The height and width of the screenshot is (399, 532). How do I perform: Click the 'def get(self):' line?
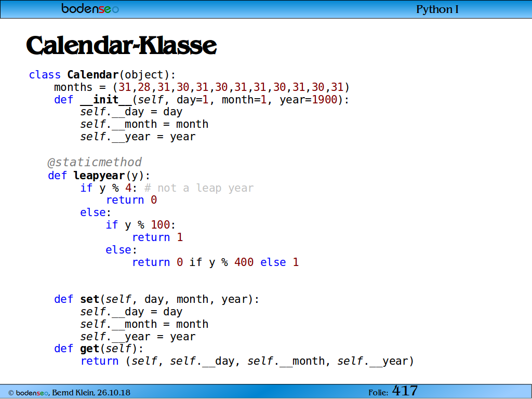click(99, 349)
